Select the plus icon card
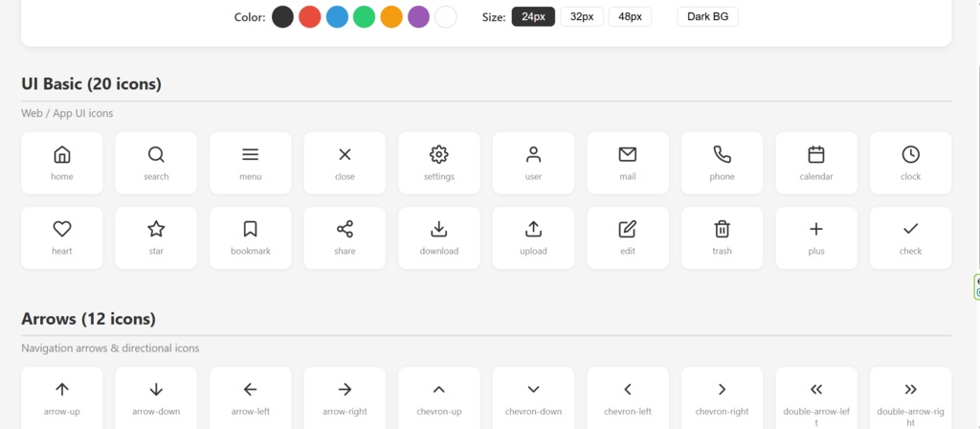The height and width of the screenshot is (429, 980). pos(816,237)
